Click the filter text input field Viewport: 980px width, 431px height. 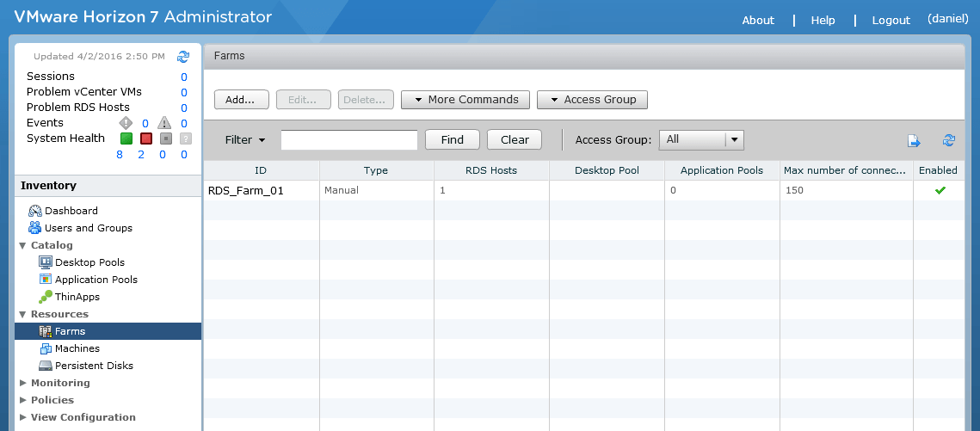click(349, 140)
